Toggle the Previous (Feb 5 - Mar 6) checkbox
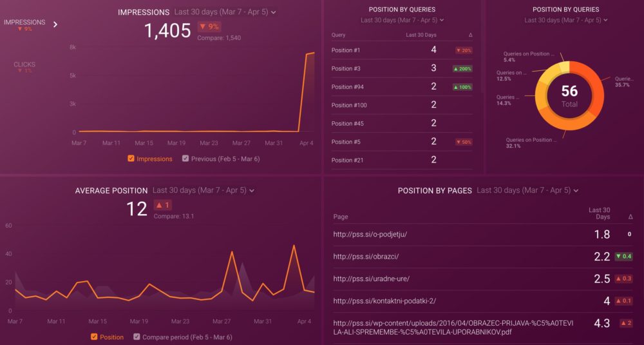The width and height of the screenshot is (644, 345). point(185,159)
